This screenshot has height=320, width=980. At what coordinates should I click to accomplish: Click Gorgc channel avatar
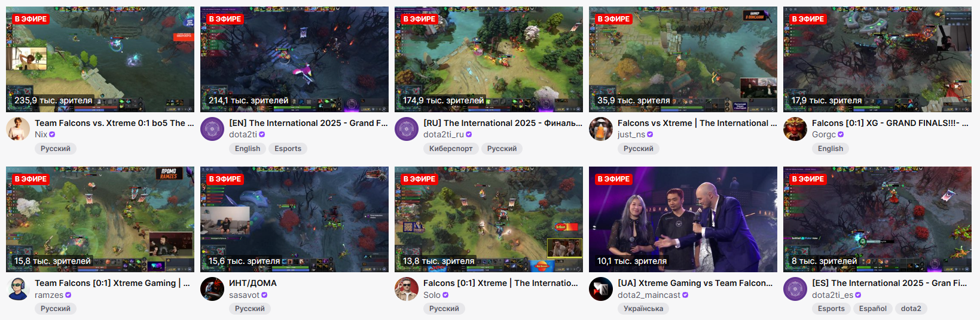(795, 129)
